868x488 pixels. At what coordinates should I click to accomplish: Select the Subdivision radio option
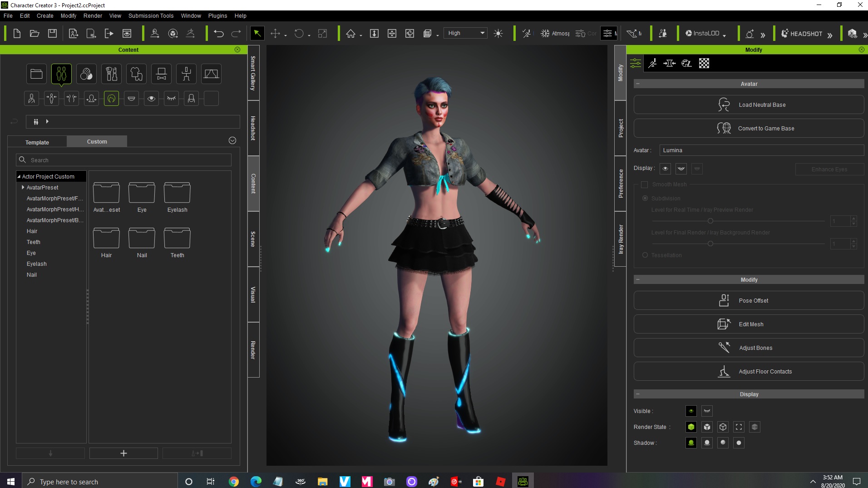point(645,198)
